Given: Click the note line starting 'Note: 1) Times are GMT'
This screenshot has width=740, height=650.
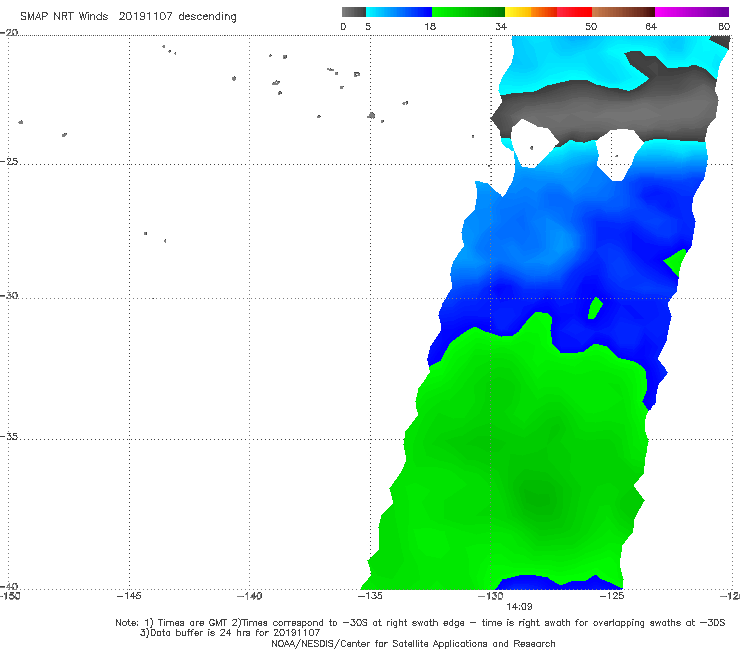Looking at the screenshot, I should click(x=420, y=623).
